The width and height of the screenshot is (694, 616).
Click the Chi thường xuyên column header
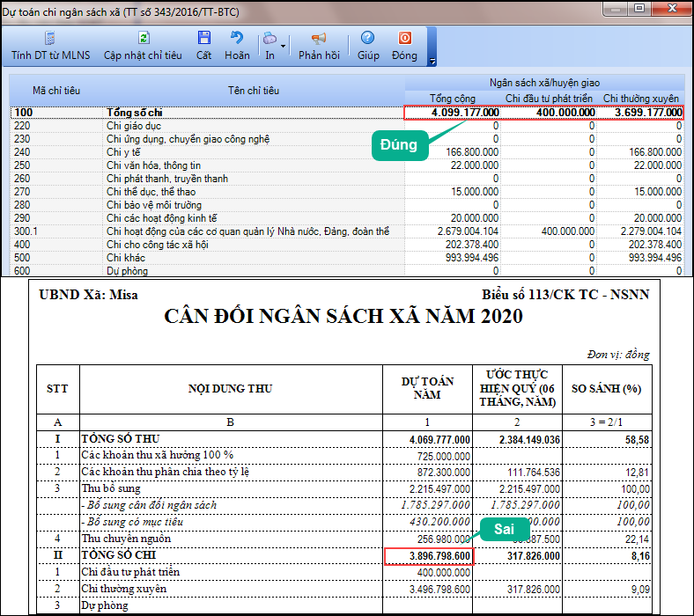(x=641, y=99)
